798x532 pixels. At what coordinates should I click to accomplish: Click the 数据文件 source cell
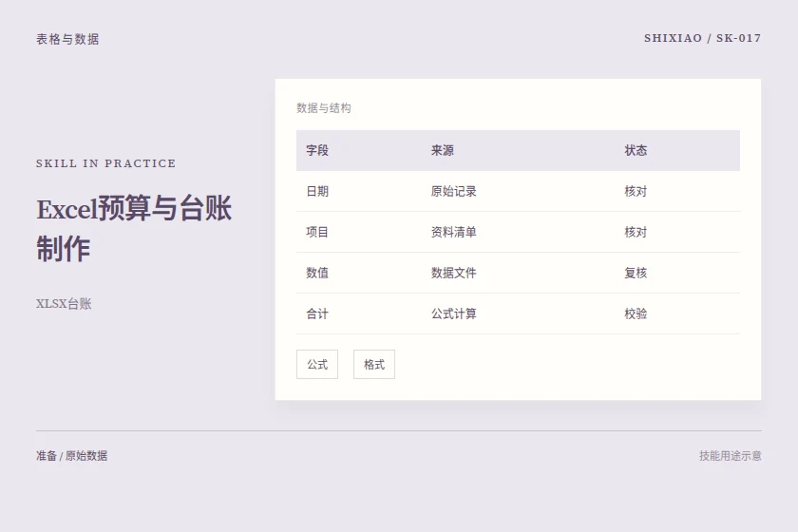pyautogui.click(x=453, y=273)
